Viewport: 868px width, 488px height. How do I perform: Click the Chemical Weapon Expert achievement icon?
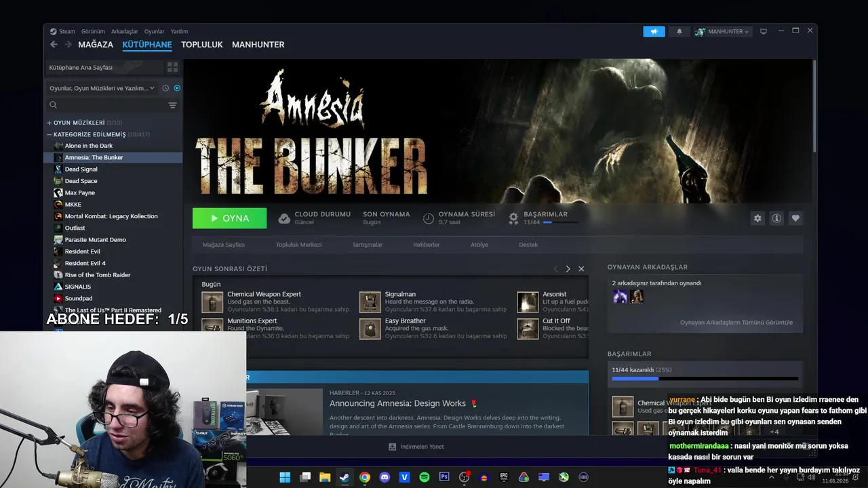click(x=212, y=302)
